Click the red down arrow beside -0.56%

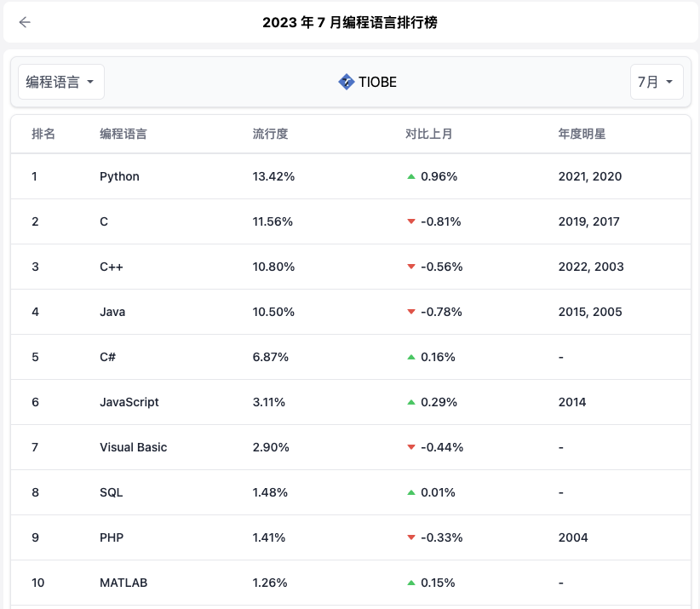tap(411, 267)
